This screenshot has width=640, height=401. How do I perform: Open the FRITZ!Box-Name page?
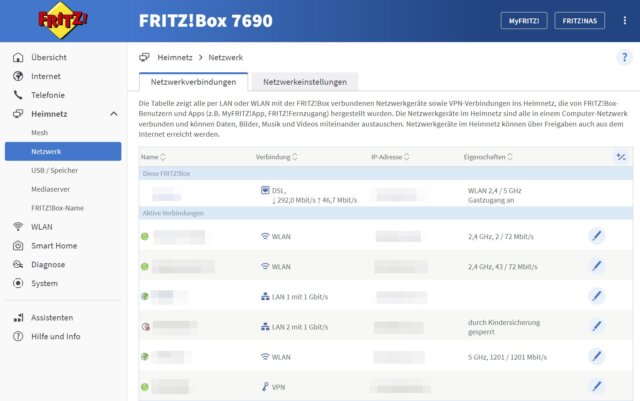click(x=57, y=207)
